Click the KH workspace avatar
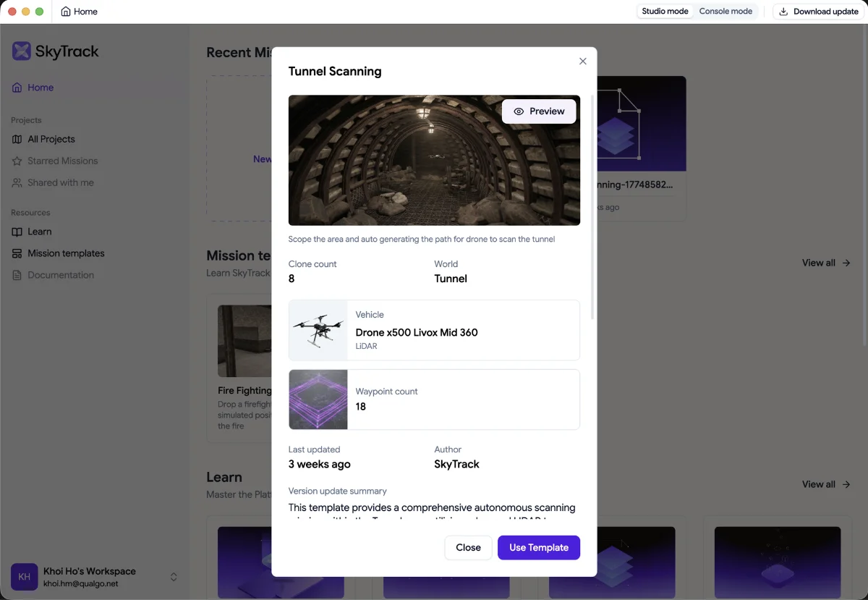 pyautogui.click(x=25, y=577)
